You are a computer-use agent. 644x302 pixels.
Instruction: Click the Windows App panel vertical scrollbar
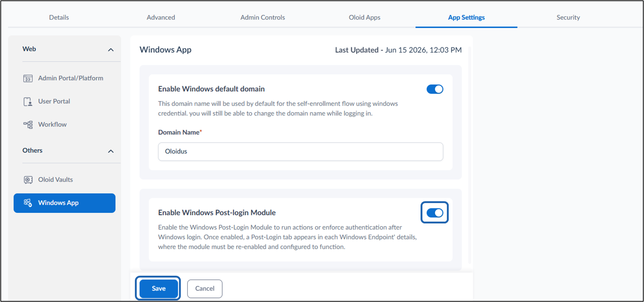[x=470, y=156]
